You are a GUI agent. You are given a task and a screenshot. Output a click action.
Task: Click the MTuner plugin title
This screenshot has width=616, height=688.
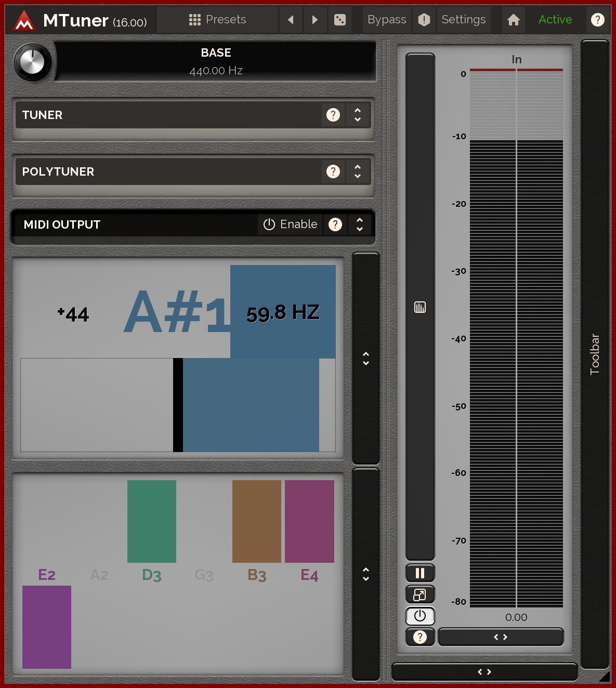click(76, 21)
